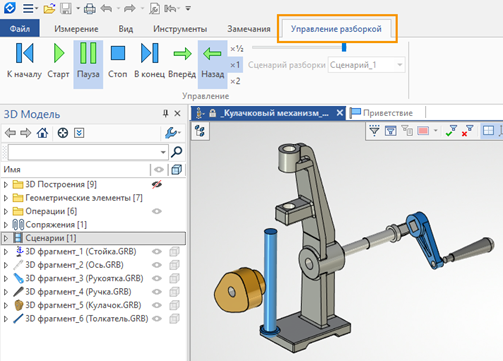The height and width of the screenshot is (361, 503).
Task: Set playback speed to ×½
Action: (x=236, y=49)
